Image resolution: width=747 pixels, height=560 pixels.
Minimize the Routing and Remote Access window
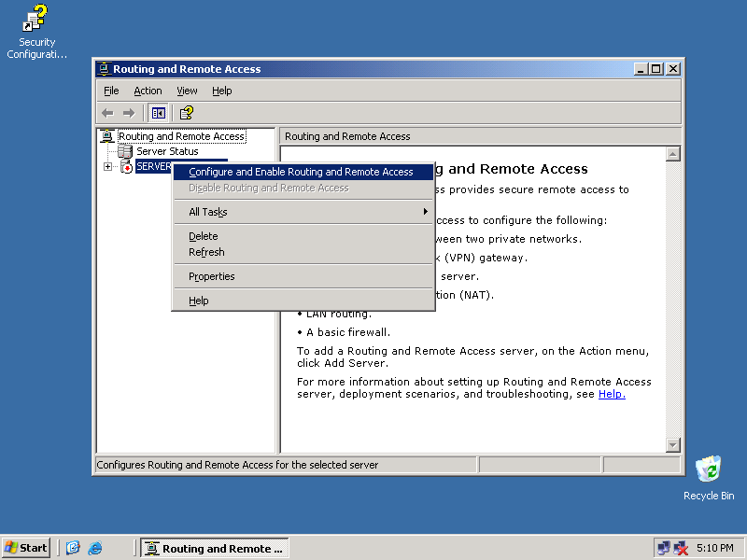641,69
